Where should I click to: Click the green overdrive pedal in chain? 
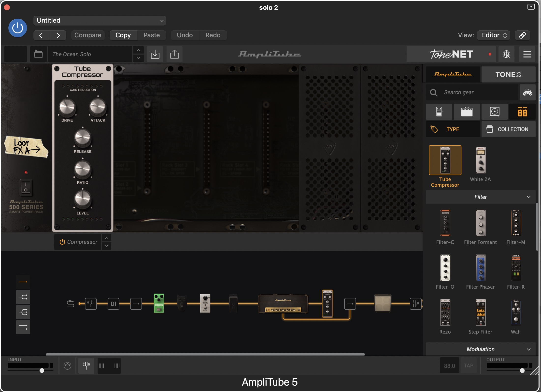point(159,303)
